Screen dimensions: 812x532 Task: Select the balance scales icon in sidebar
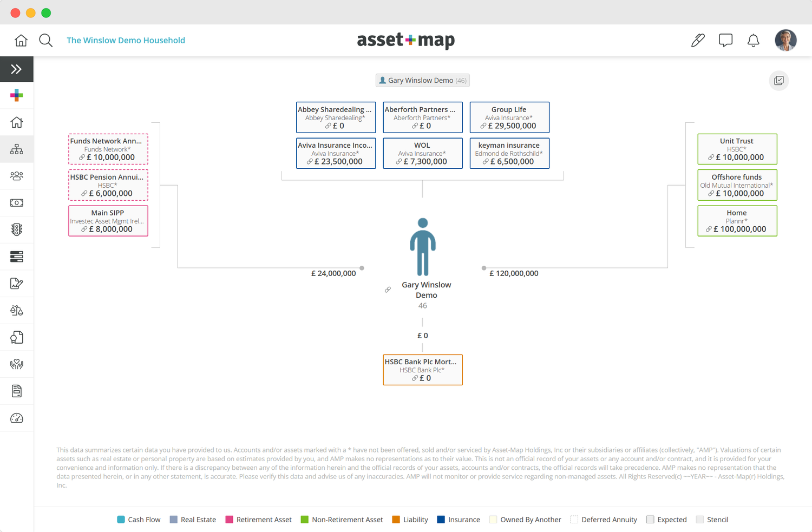point(17,310)
